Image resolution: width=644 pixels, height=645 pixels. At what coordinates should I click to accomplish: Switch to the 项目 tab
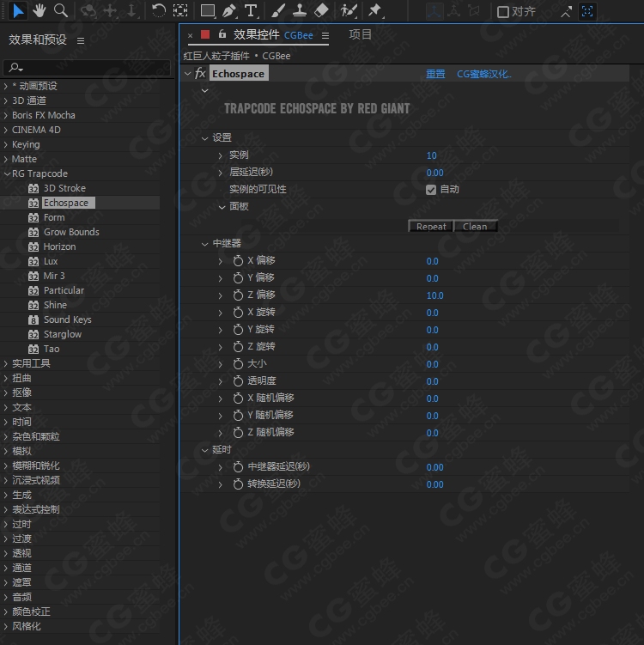tap(361, 34)
